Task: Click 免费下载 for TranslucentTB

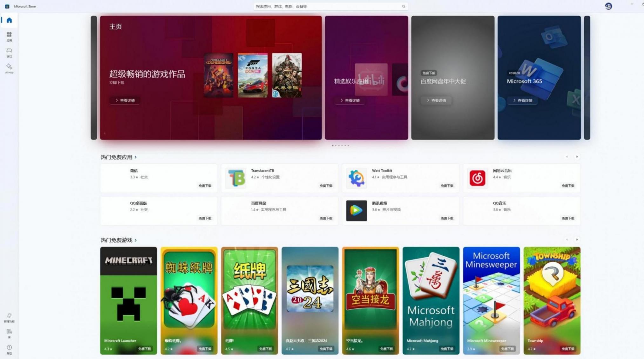Action: pyautogui.click(x=326, y=186)
